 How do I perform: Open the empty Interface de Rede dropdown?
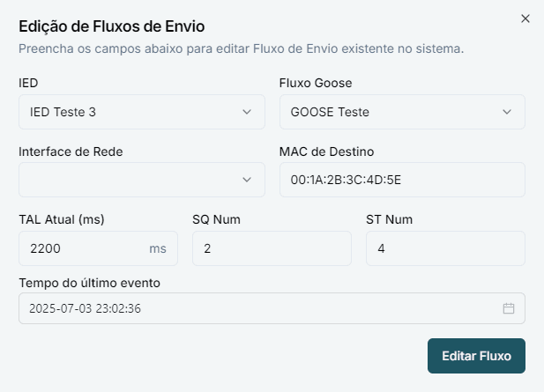(x=142, y=180)
